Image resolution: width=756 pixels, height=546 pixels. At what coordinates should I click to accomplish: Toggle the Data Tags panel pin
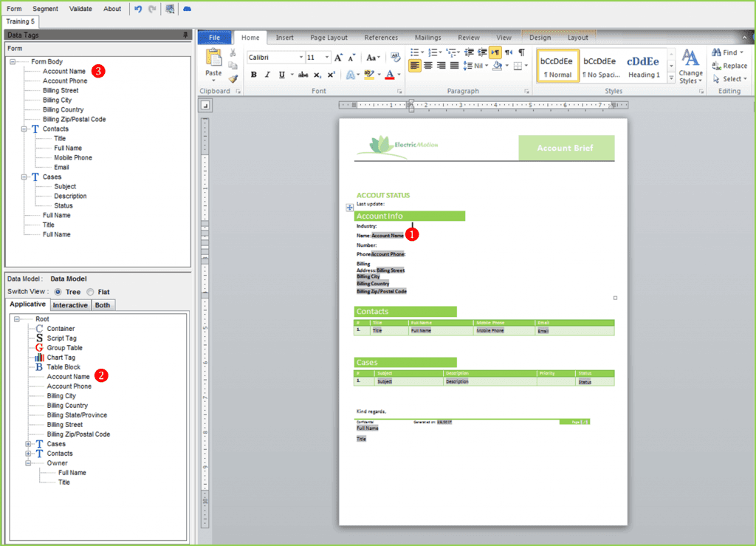(x=185, y=35)
